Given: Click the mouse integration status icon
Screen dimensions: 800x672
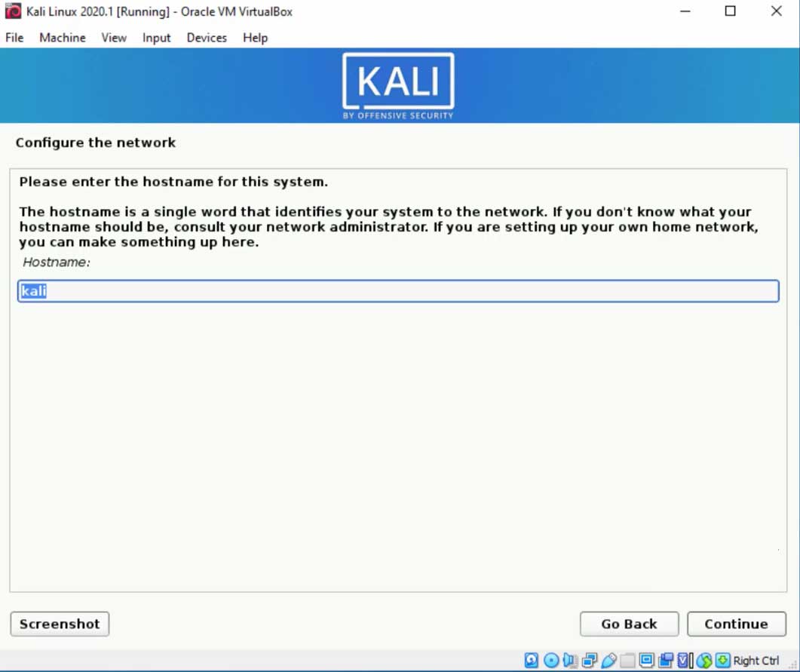Looking at the screenshot, I should coord(704,660).
